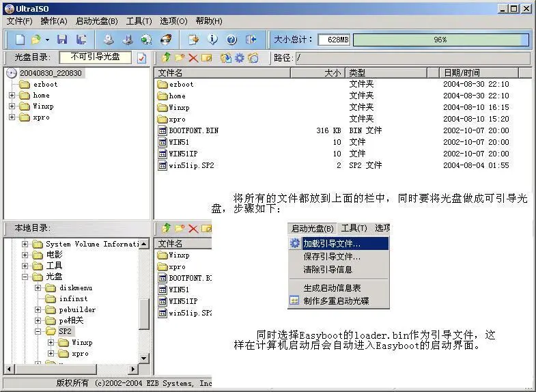536x392 pixels.
Task: Click the add files icon with arrow
Action: [193, 40]
